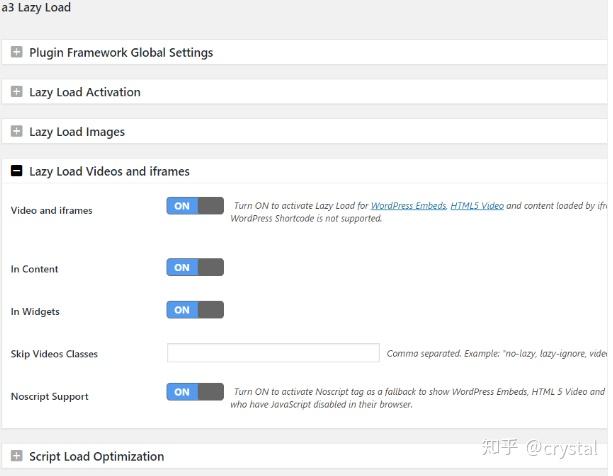This screenshot has height=476, width=613.
Task: Click plus icon beside Plugin Framework Global Settings
Action: click(16, 52)
